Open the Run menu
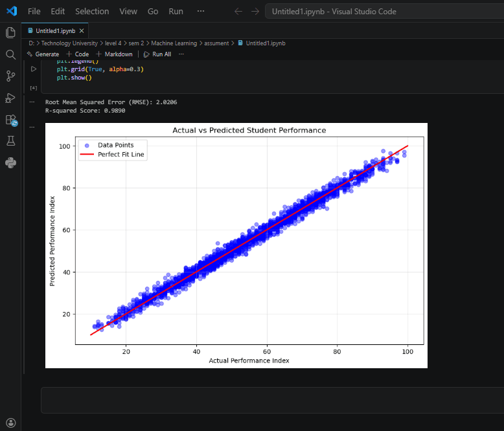504x431 pixels. (x=176, y=12)
